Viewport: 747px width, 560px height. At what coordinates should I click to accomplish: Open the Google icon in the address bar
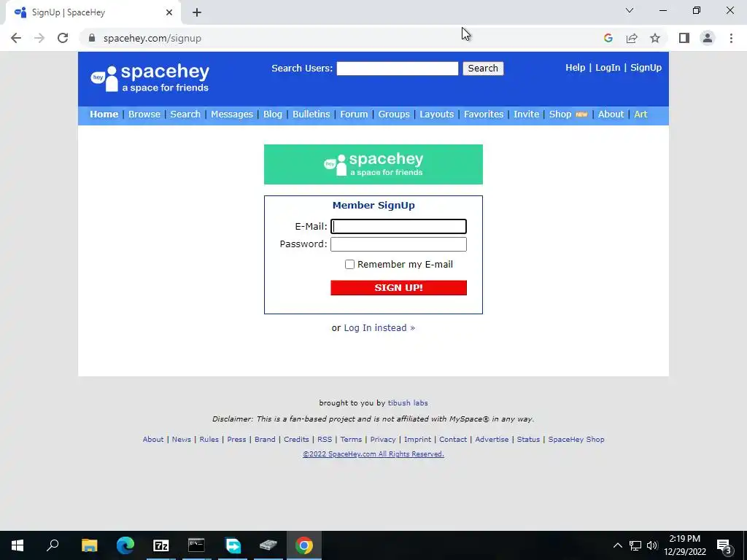click(x=608, y=38)
